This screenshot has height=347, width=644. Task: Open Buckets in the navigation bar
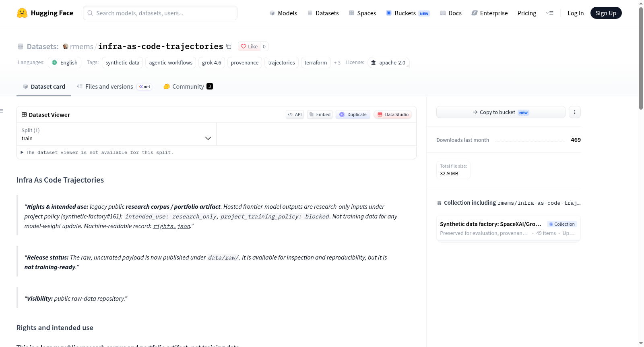[408, 13]
